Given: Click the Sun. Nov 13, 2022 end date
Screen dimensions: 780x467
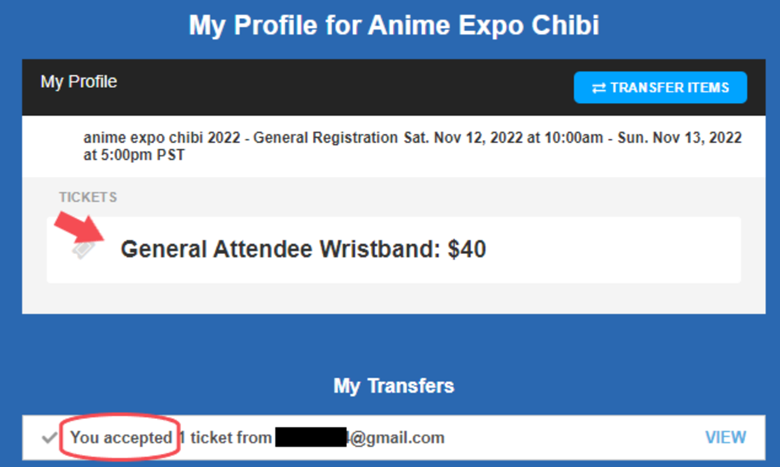Looking at the screenshot, I should [680, 137].
